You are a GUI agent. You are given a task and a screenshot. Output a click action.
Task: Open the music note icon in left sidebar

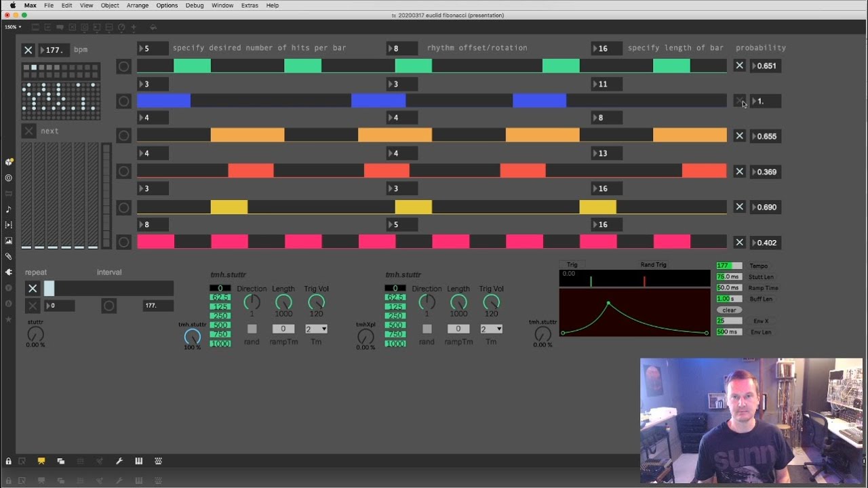tap(9, 209)
